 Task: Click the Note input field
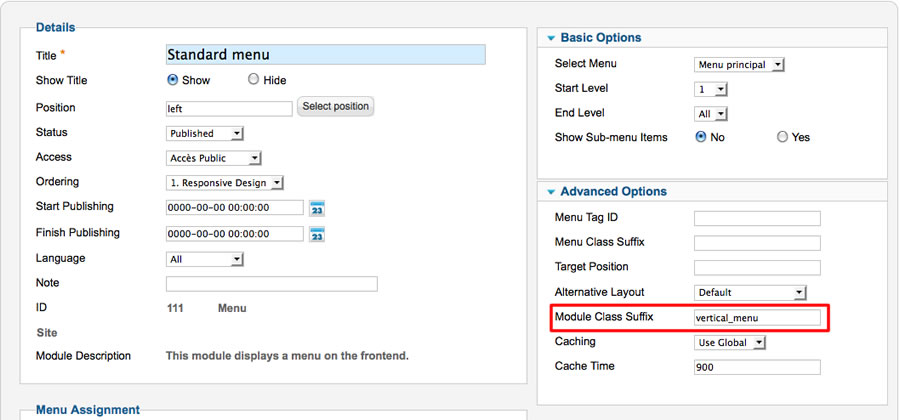tap(271, 284)
